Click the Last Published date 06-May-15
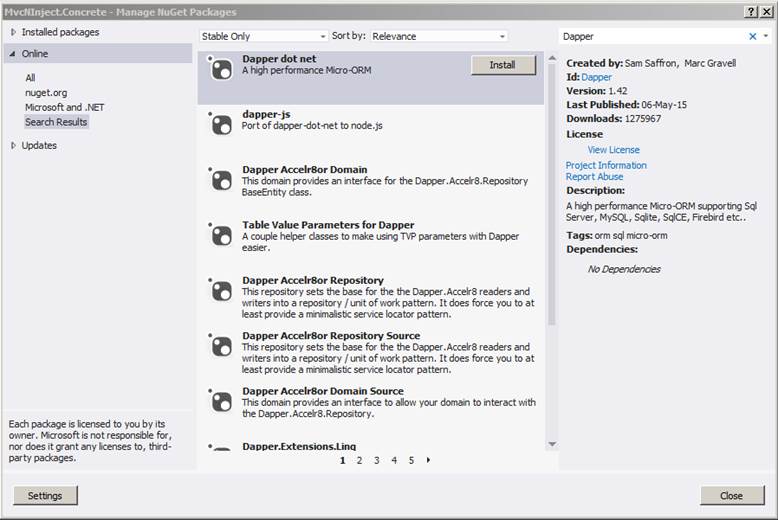The height and width of the screenshot is (520, 778). click(664, 105)
